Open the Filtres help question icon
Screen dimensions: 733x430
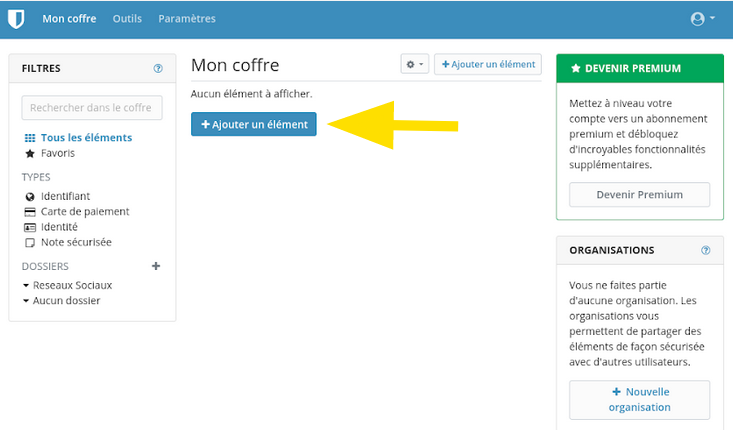pos(158,68)
